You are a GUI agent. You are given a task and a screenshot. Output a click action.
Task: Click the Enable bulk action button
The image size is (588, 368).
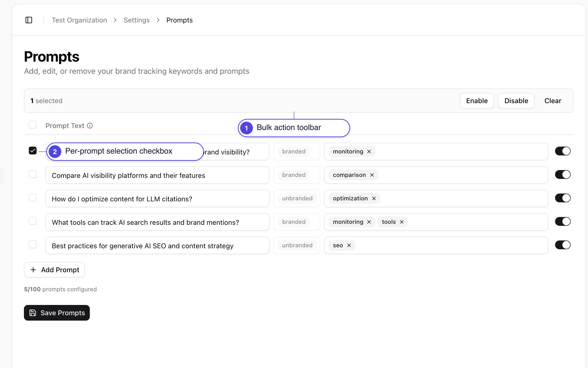(477, 101)
